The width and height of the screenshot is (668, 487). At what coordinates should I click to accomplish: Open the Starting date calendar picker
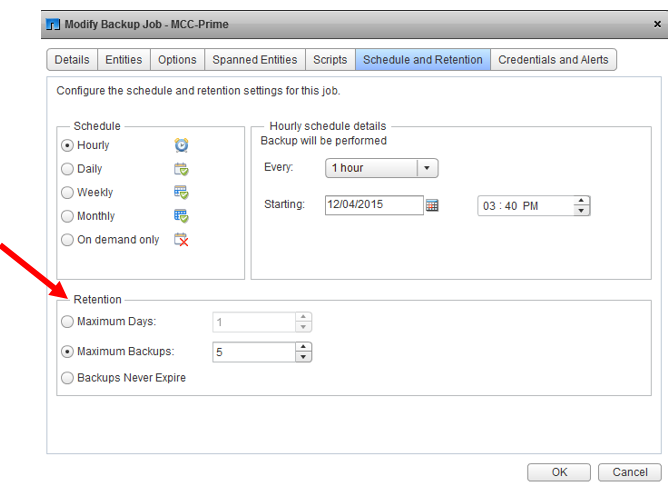click(x=432, y=205)
